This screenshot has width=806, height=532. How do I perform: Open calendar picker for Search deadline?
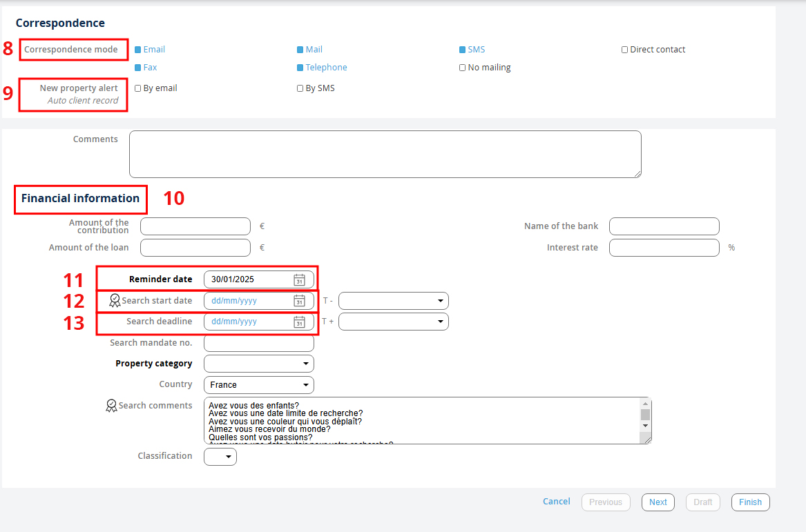coord(299,322)
